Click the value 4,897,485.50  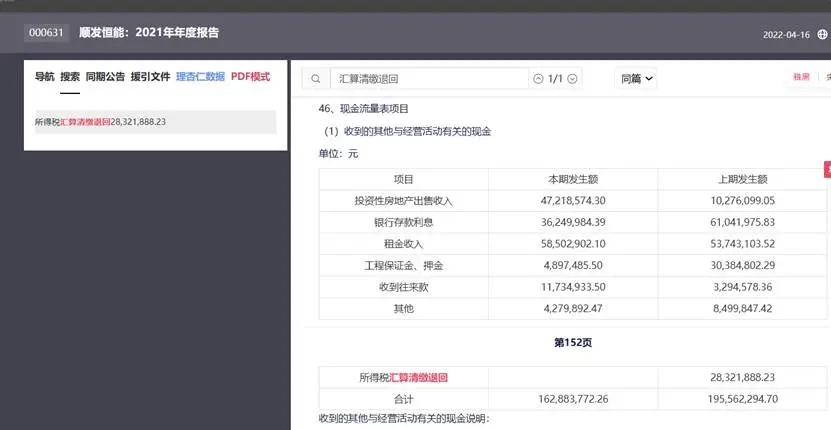click(x=573, y=266)
